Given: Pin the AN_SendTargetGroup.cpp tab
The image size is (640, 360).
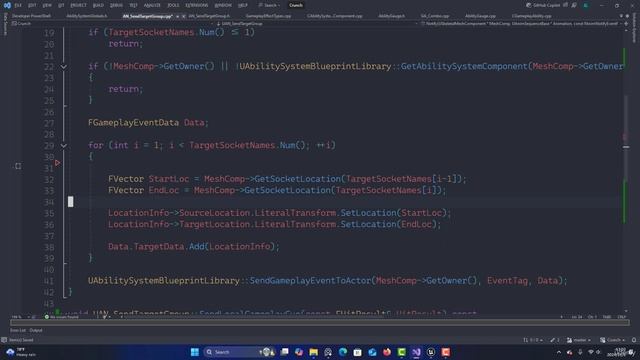Looking at the screenshot, I should (x=178, y=16).
